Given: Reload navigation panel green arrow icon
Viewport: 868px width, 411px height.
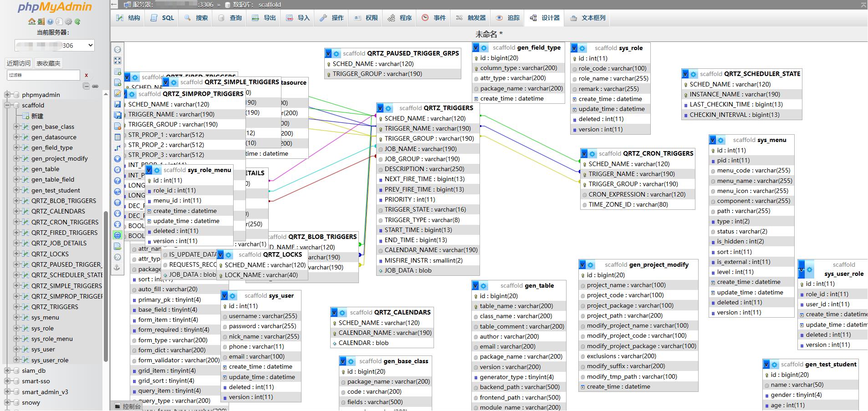Looking at the screenshot, I should pyautogui.click(x=77, y=21).
